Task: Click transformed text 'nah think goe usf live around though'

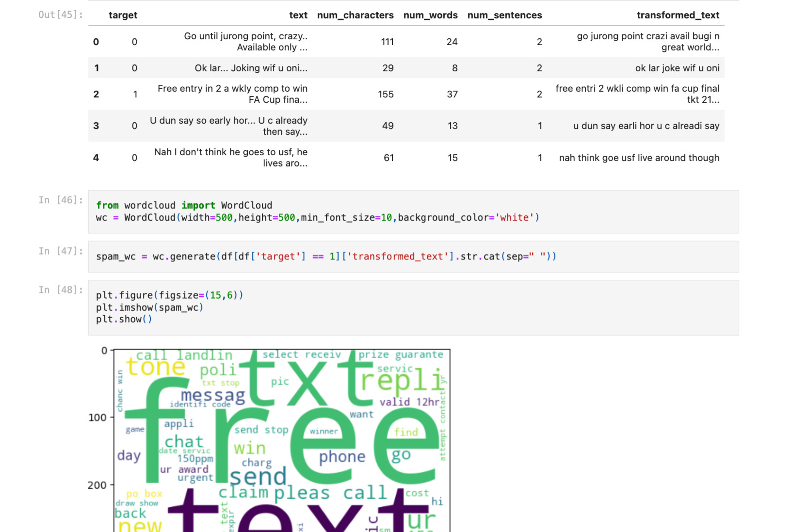Action: [x=639, y=158]
